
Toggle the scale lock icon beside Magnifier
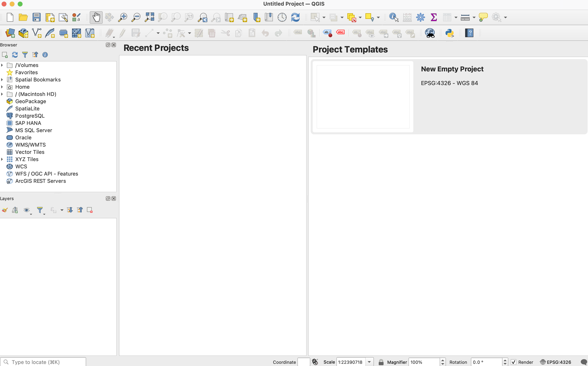[x=381, y=362]
